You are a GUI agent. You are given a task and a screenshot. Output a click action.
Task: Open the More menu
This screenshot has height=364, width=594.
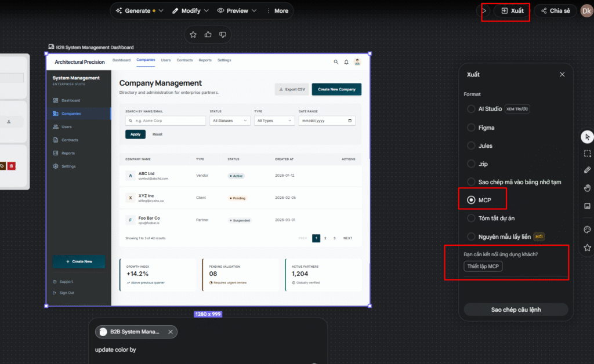point(277,10)
